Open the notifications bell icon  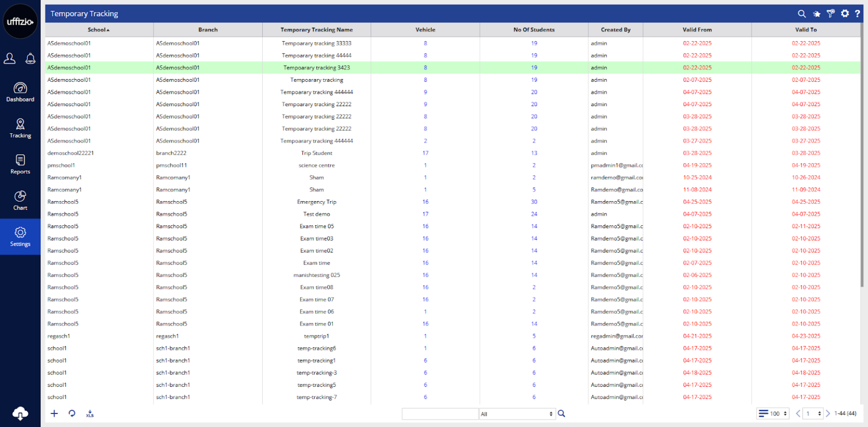click(30, 58)
